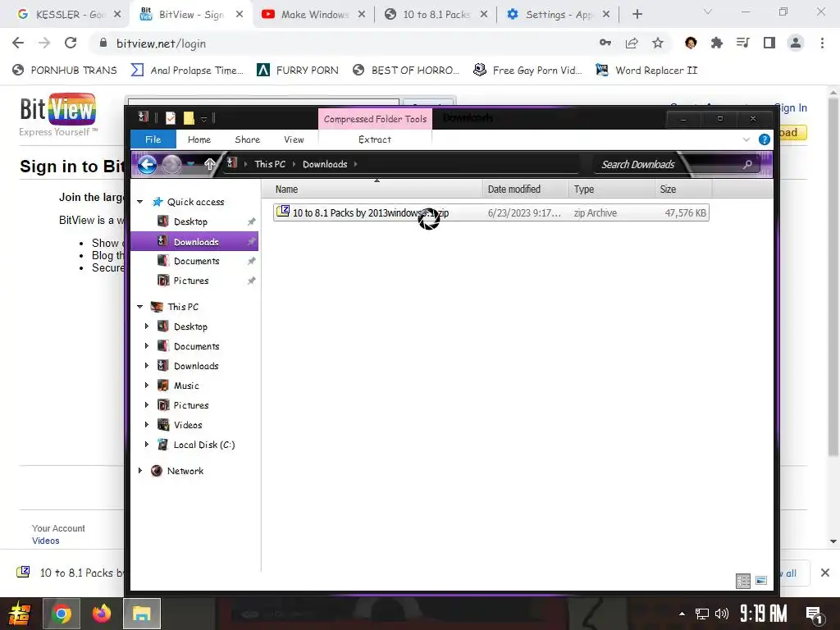Open notification center icon
The width and height of the screenshot is (840, 630).
815,615
